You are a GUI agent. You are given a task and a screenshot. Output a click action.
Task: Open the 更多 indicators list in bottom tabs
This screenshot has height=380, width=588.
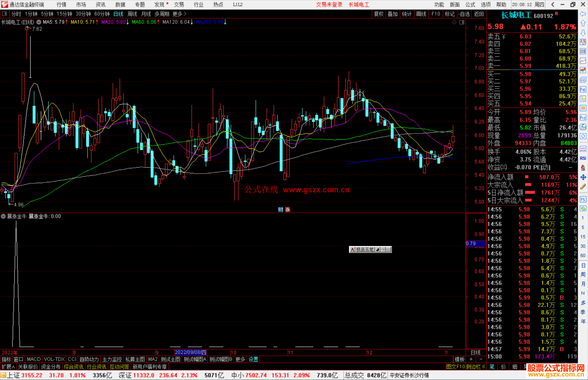(x=240, y=359)
